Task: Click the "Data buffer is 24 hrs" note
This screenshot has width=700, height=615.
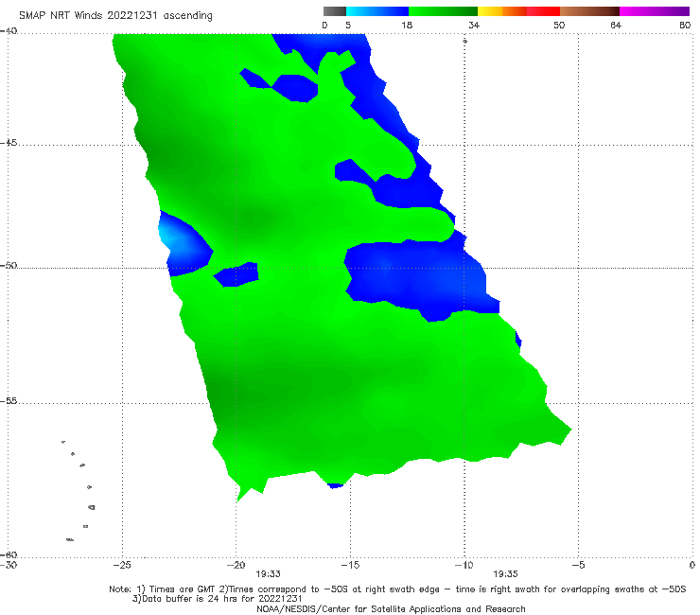Action: pyautogui.click(x=218, y=599)
